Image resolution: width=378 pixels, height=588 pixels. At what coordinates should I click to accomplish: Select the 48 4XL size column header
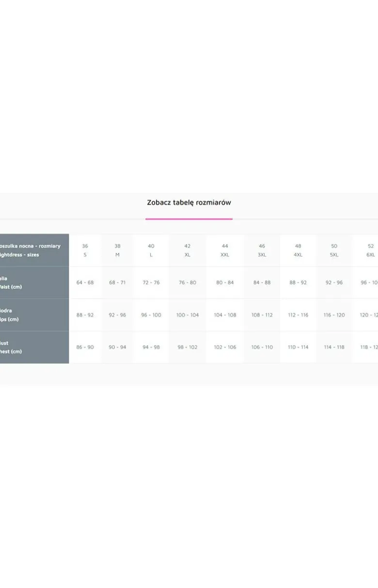pos(298,250)
